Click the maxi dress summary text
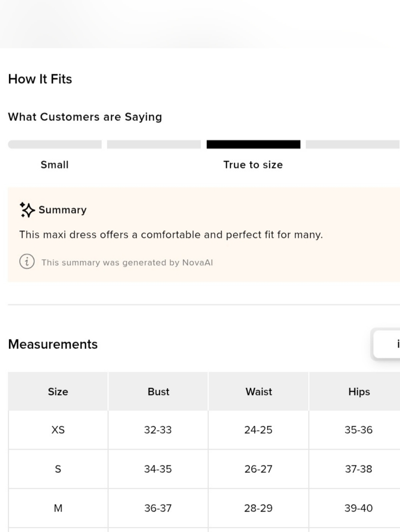Image resolution: width=400 pixels, height=532 pixels. [171, 235]
